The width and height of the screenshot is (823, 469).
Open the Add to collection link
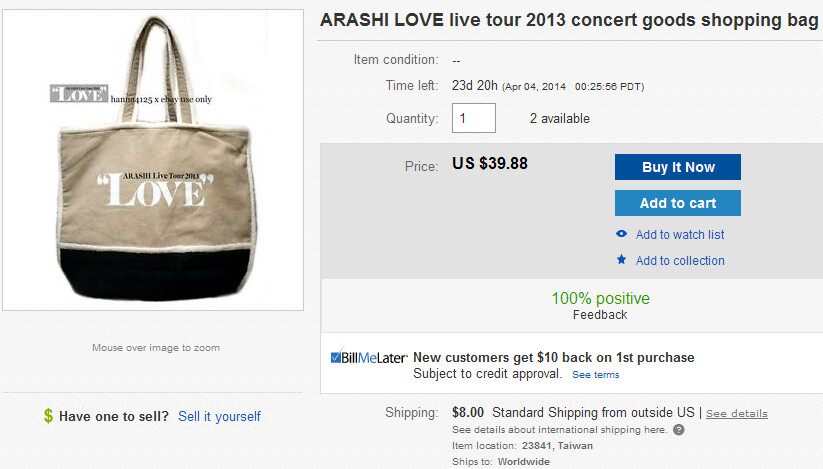click(680, 261)
